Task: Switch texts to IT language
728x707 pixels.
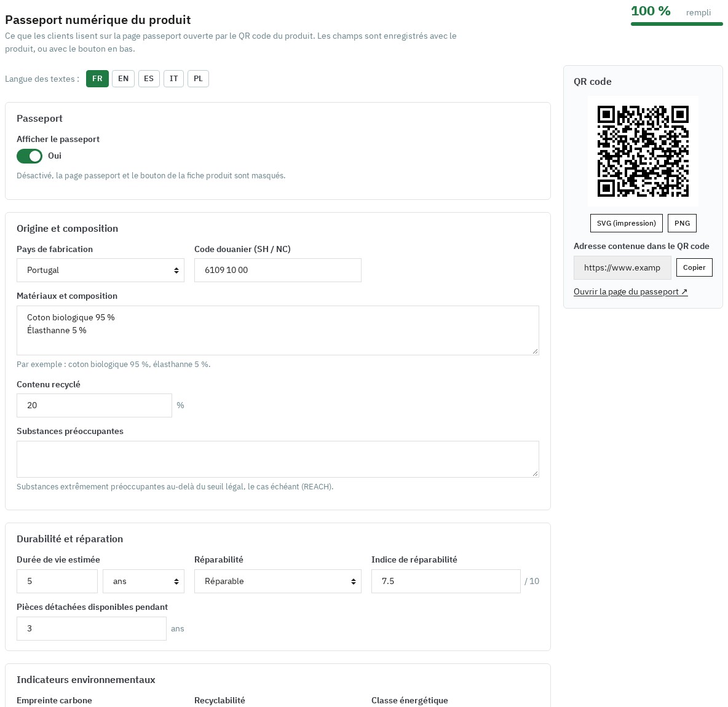Action: click(x=173, y=79)
